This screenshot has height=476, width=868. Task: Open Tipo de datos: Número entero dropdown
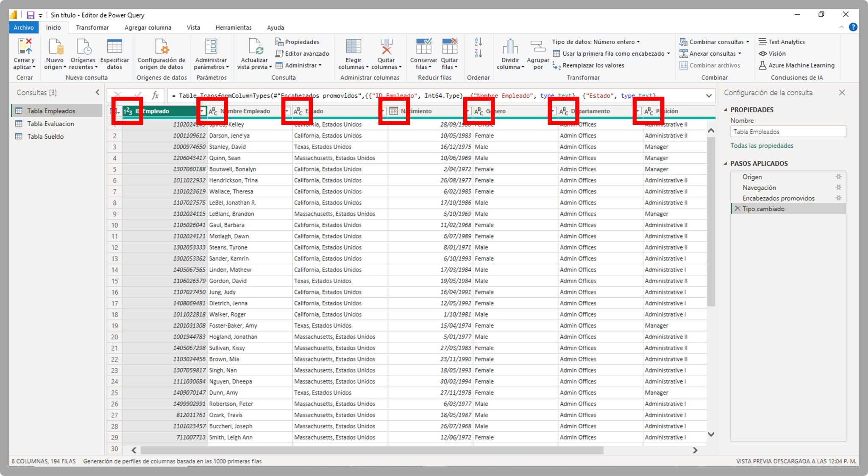[596, 42]
